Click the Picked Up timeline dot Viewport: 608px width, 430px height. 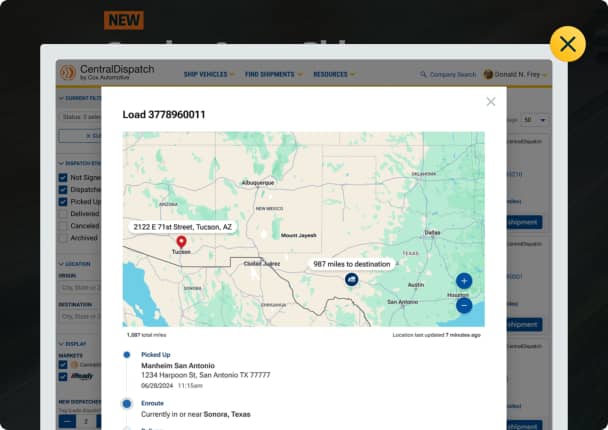click(127, 354)
